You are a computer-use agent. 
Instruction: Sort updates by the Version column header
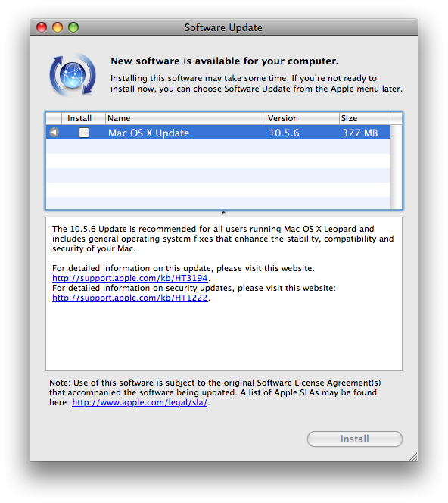[303, 118]
